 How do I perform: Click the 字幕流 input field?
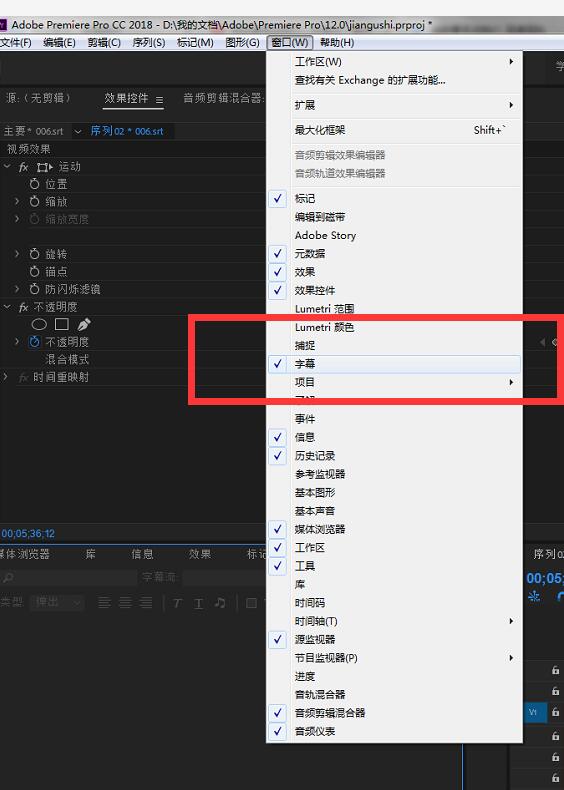click(223, 577)
